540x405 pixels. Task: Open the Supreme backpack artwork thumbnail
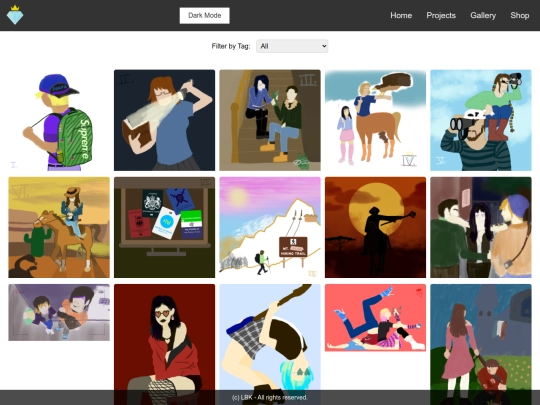59,120
